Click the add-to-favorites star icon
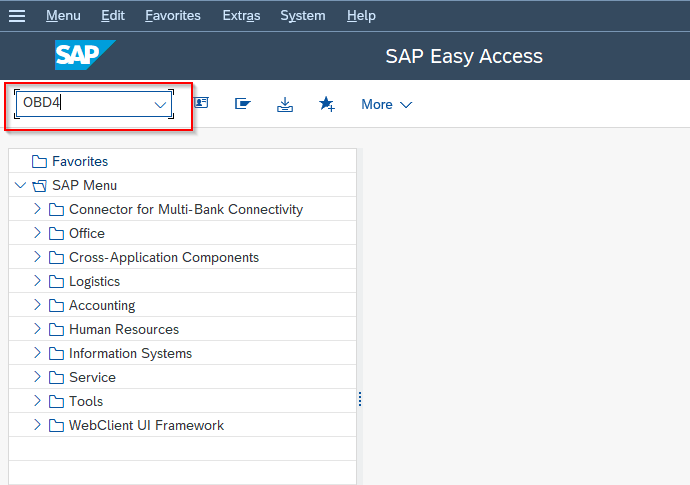Image resolution: width=690 pixels, height=485 pixels. pos(327,104)
